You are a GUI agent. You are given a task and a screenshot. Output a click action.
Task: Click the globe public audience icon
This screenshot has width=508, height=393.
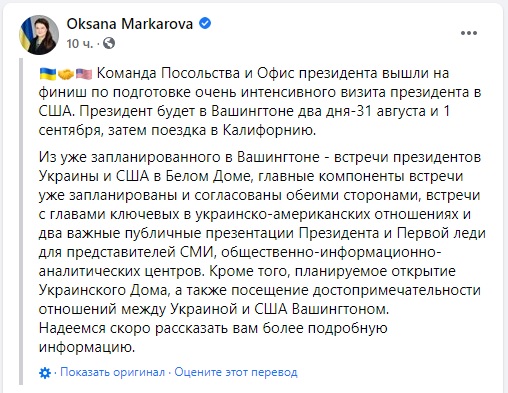click(x=109, y=43)
